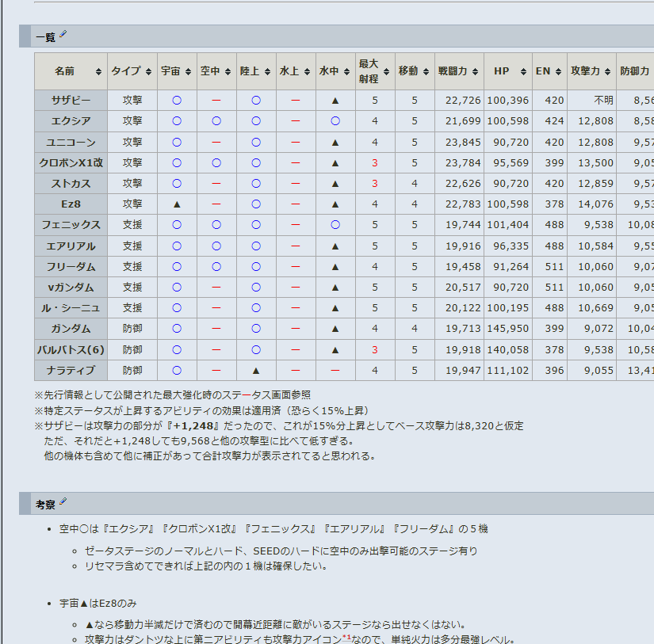Click 攻撃力 value 13,500 for クロボンX1改
654x644 pixels.
595,163
